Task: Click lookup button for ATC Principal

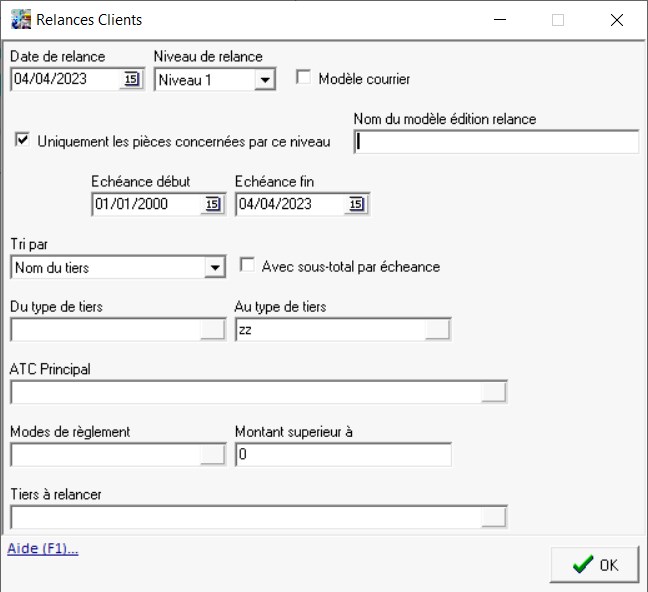Action: (494, 392)
